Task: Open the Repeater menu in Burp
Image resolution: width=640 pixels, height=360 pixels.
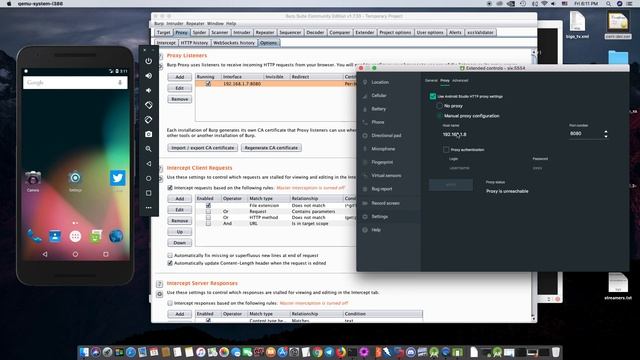Action: [195, 24]
